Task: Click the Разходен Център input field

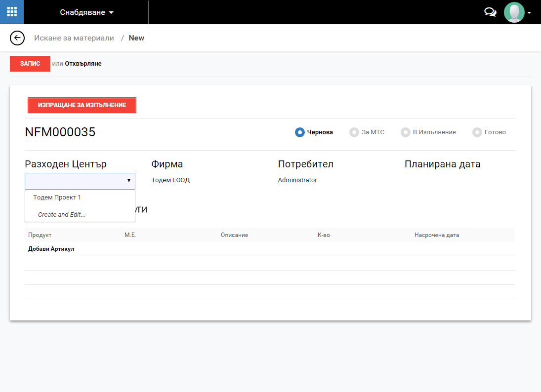Action: (x=74, y=181)
